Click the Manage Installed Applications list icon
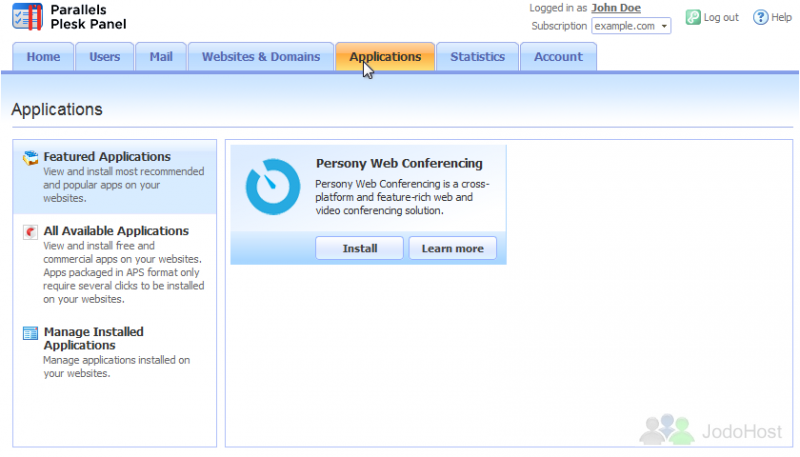The image size is (800, 457). coord(31,334)
